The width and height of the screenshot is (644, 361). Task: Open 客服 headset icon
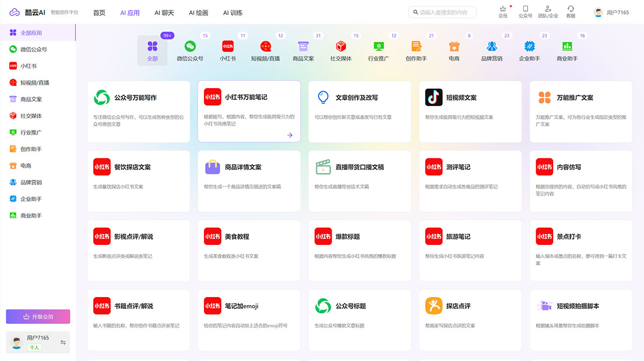[x=570, y=9]
